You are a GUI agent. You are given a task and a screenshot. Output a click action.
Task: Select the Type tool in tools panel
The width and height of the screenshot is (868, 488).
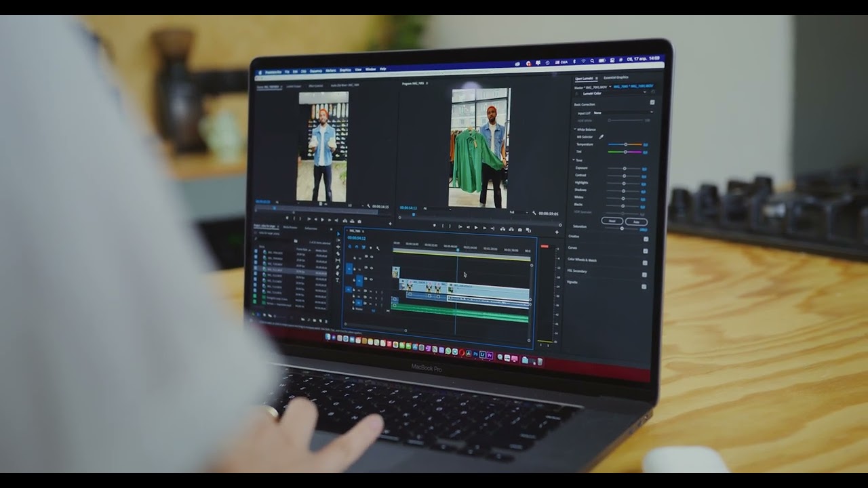[x=338, y=280]
